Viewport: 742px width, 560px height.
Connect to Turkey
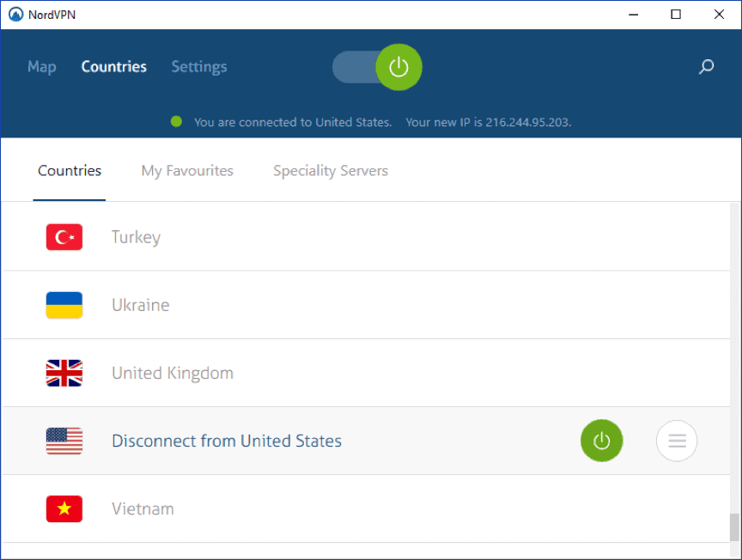[x=366, y=237]
